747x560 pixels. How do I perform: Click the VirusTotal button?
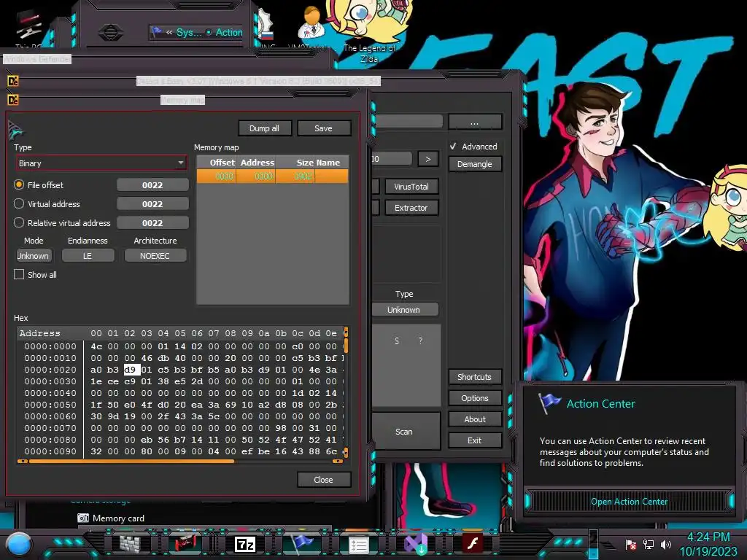(411, 187)
